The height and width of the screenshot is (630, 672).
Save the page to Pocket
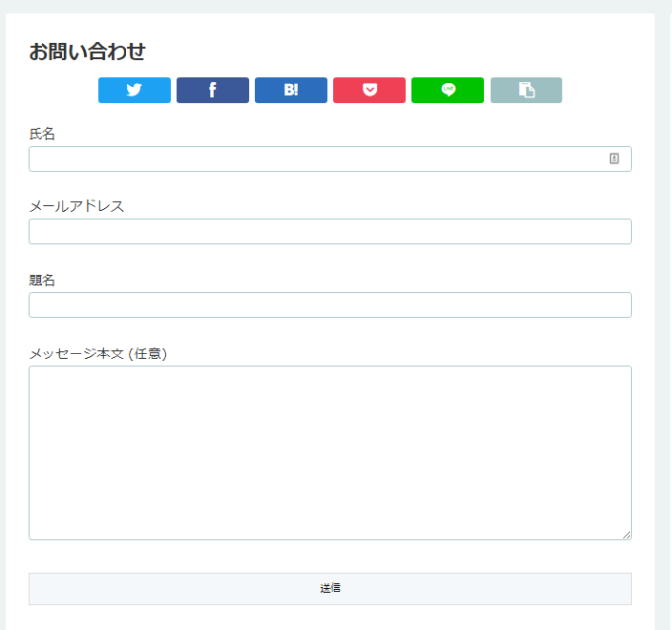tap(370, 90)
